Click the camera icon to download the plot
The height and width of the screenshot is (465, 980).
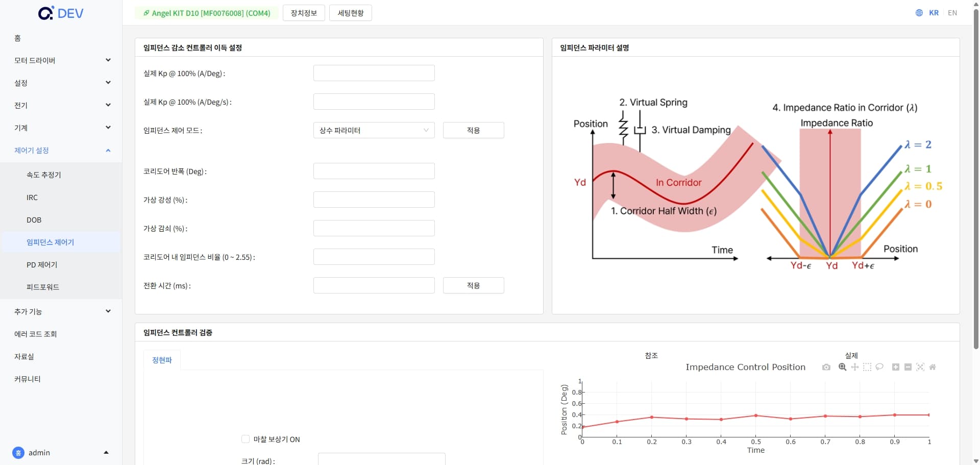pos(826,367)
